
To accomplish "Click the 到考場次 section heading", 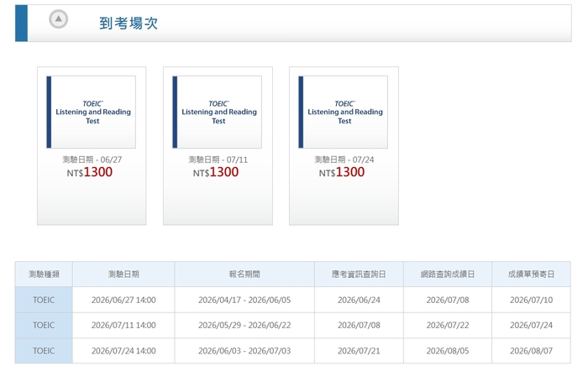I will coord(129,24).
